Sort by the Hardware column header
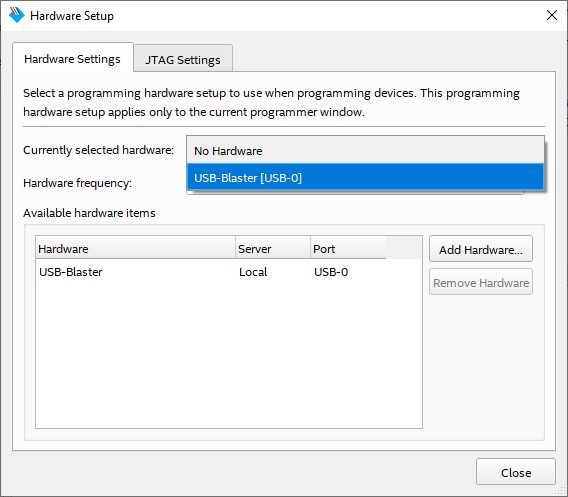 [135, 248]
